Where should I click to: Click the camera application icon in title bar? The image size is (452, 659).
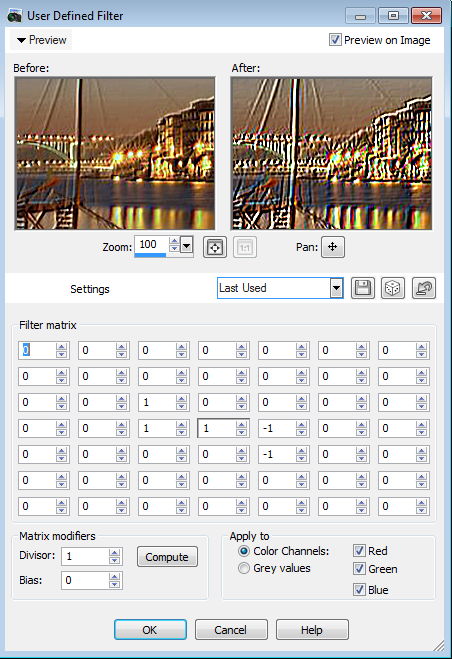14,16
